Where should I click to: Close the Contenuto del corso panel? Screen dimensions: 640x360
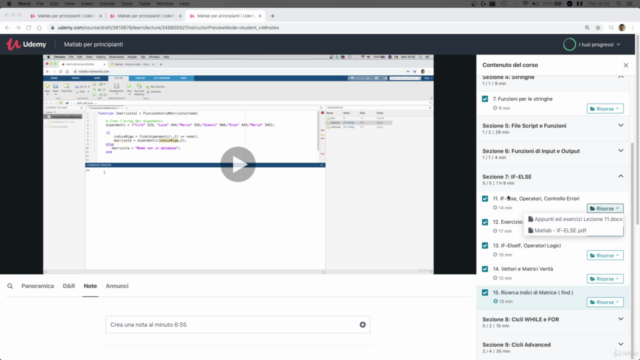[x=626, y=65]
